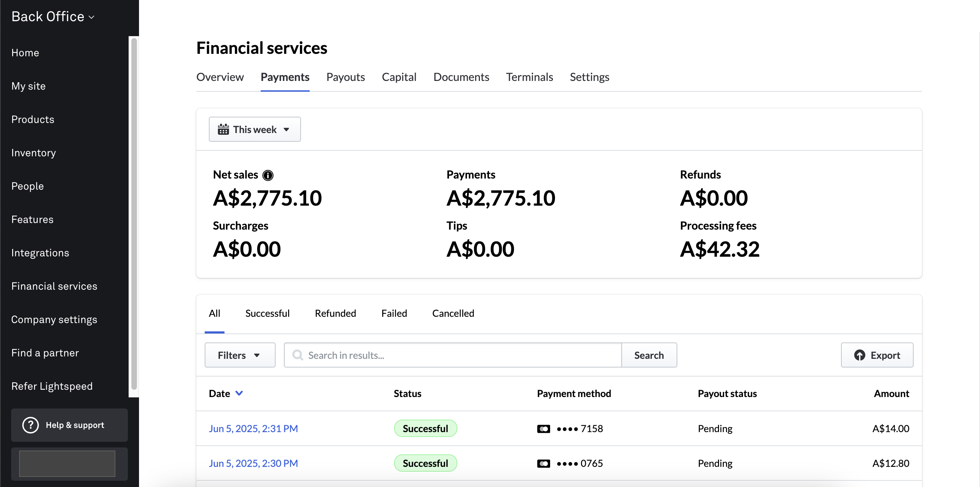Click Pending status for A$12.80 payment
The image size is (980, 487).
pos(715,463)
